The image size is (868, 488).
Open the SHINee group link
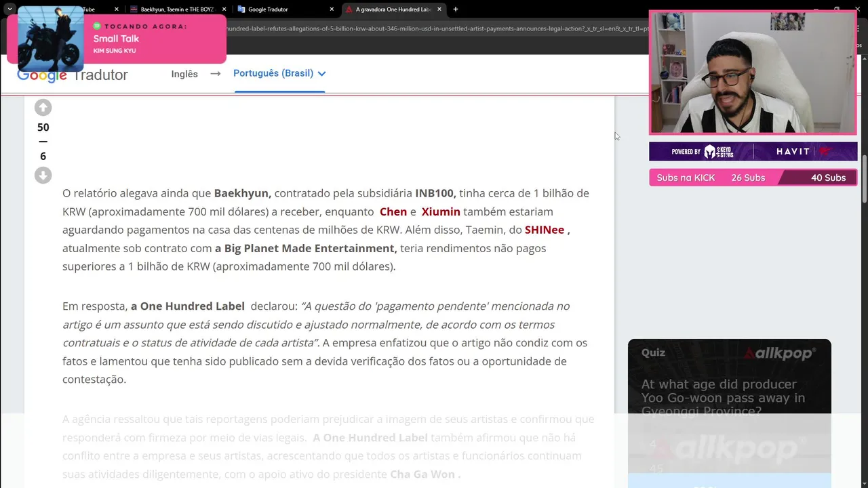pyautogui.click(x=545, y=230)
